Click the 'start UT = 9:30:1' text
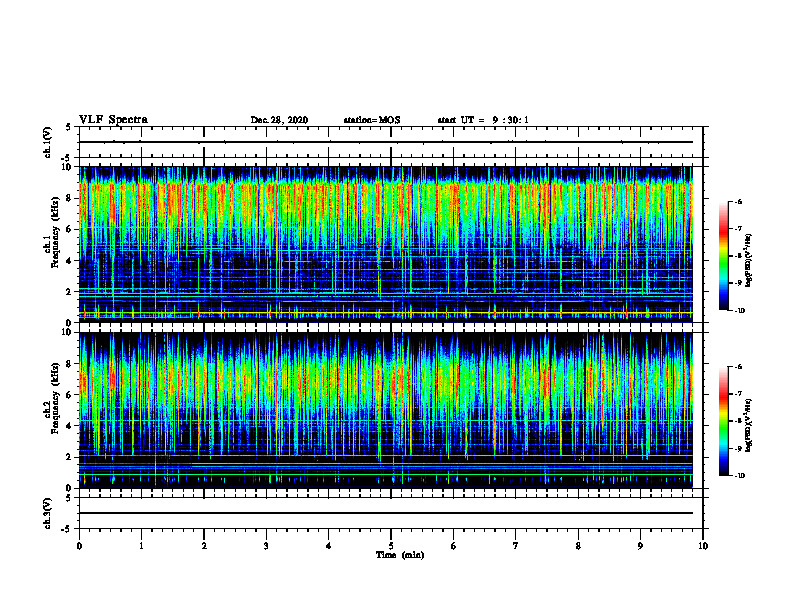This screenshot has height=612, width=792. click(483, 120)
